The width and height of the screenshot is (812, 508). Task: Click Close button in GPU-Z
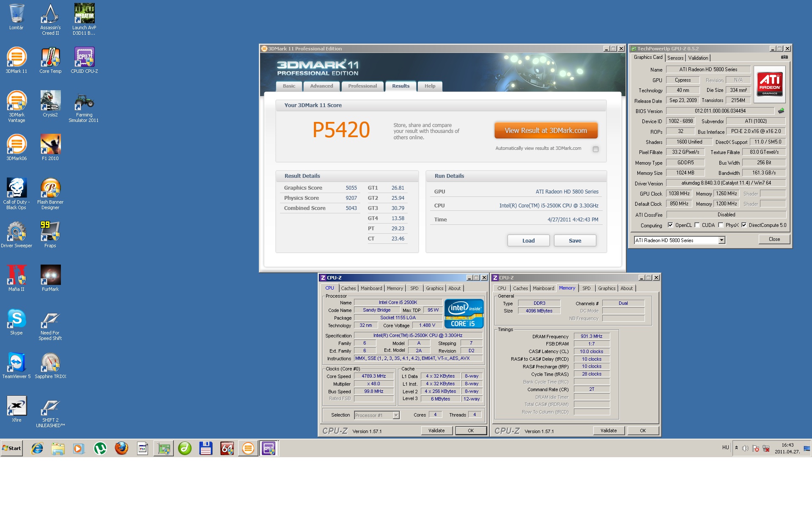pyautogui.click(x=774, y=239)
